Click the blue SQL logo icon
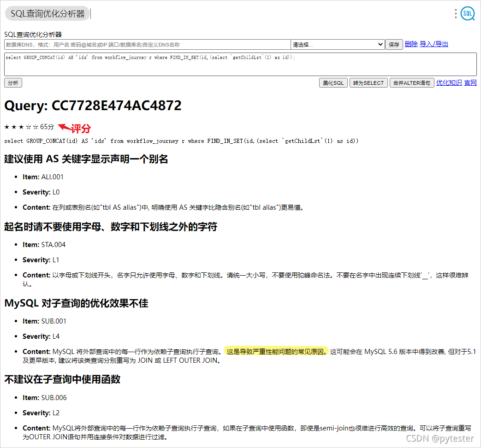This screenshot has height=448, width=481. click(x=468, y=13)
